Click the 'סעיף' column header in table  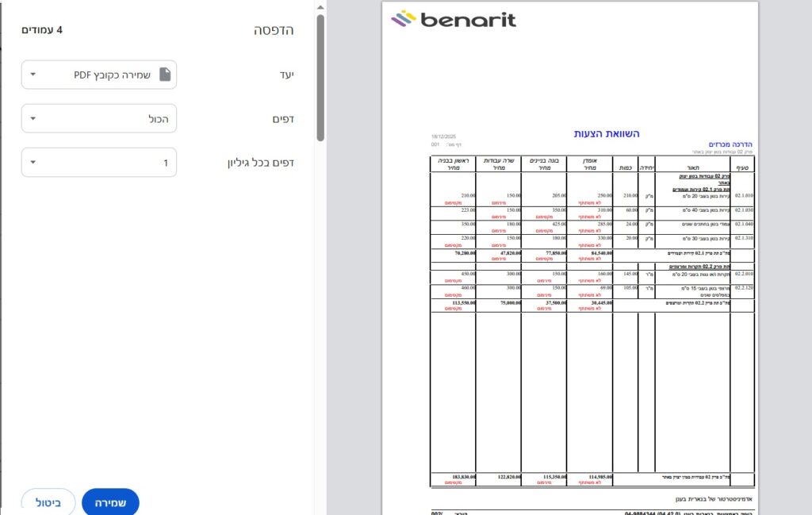coord(742,167)
